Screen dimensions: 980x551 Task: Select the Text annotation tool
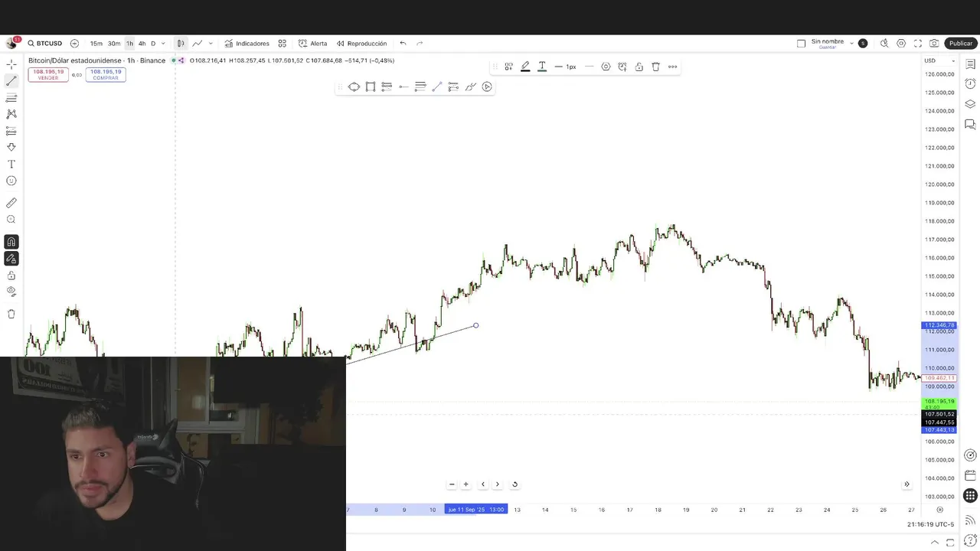pyautogui.click(x=11, y=164)
